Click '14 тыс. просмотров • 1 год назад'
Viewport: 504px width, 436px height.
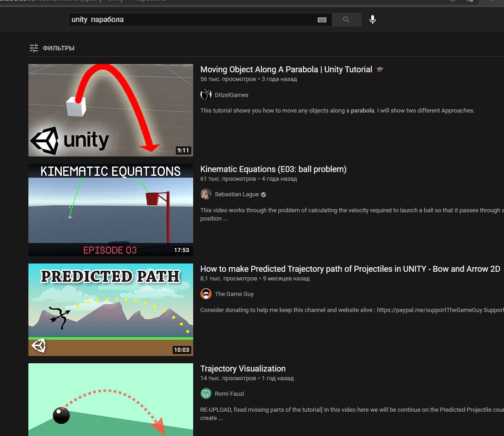[x=247, y=378]
